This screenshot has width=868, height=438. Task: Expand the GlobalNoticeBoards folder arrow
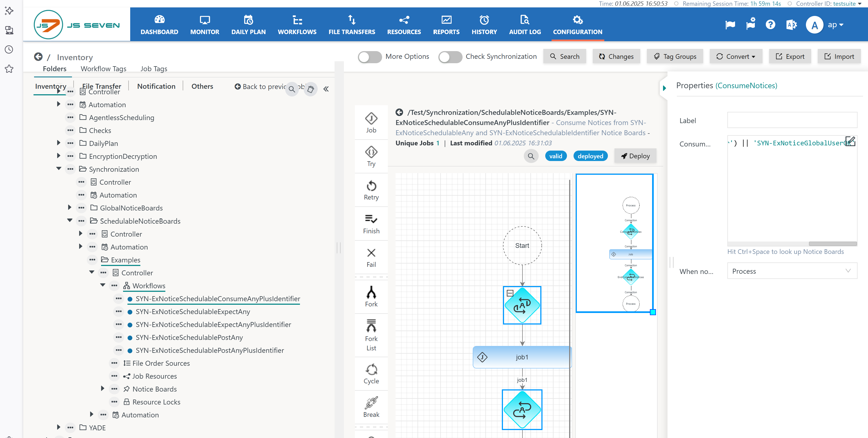point(70,207)
